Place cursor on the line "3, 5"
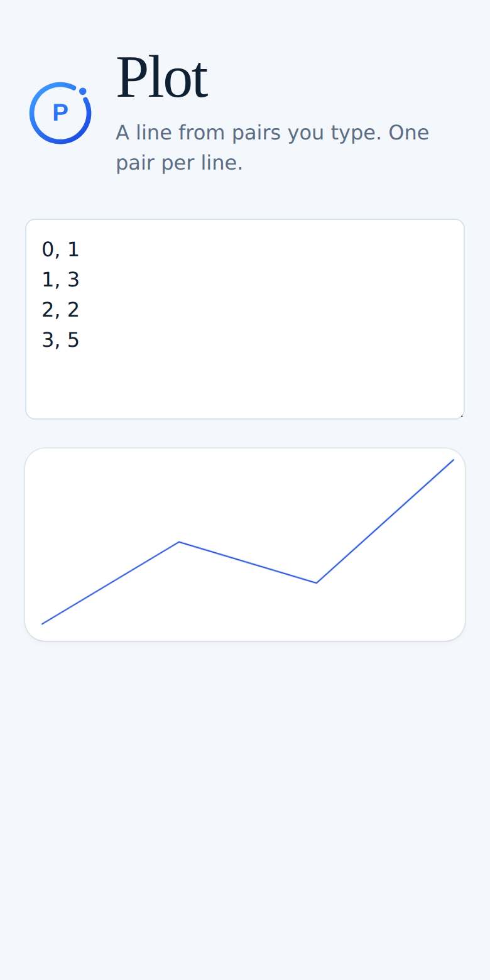Image resolution: width=490 pixels, height=980 pixels. (x=60, y=340)
